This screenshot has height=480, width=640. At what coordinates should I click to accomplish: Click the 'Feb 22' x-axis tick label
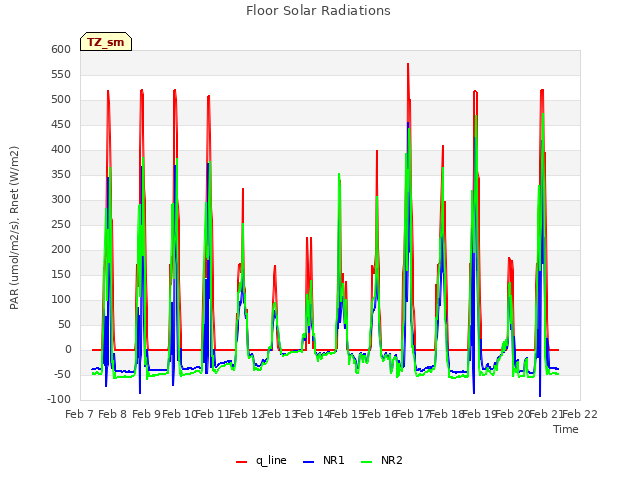580,414
